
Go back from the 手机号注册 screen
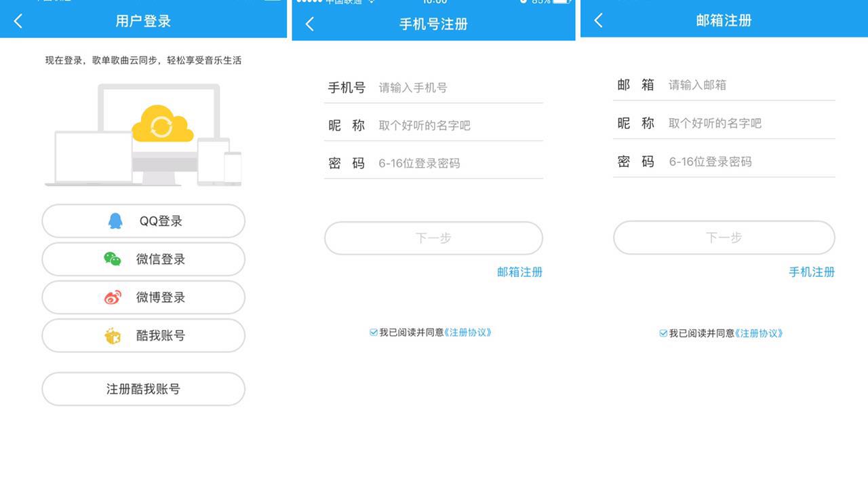[310, 24]
